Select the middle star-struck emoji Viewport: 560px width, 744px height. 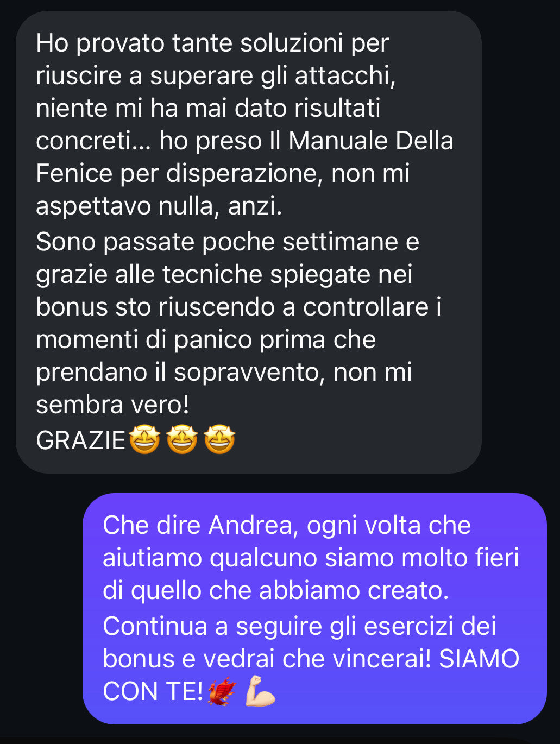tap(181, 439)
